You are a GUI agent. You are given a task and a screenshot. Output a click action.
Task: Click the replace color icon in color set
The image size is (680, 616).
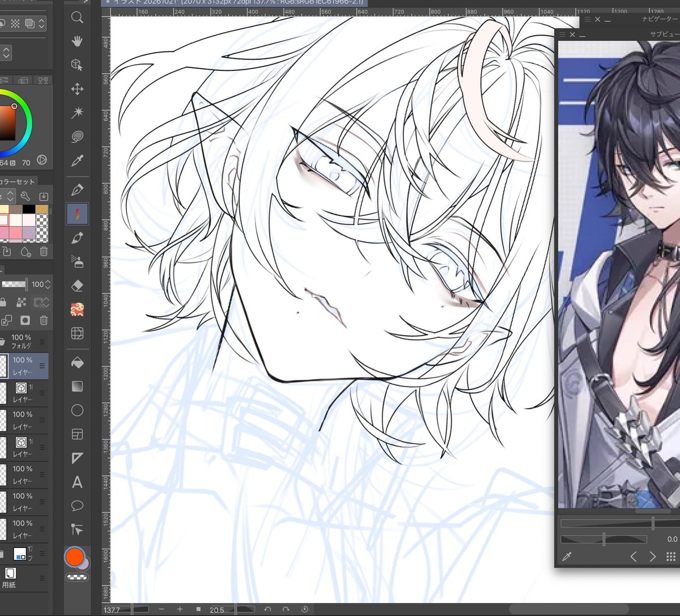coord(7,252)
